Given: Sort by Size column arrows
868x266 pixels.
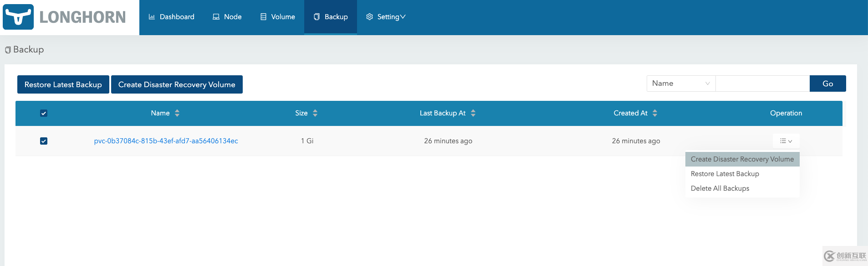Looking at the screenshot, I should click(315, 113).
